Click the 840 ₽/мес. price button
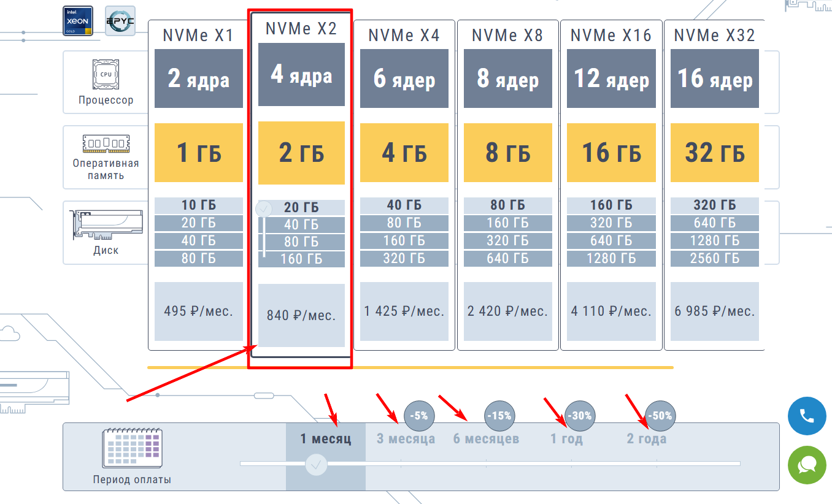 (301, 316)
